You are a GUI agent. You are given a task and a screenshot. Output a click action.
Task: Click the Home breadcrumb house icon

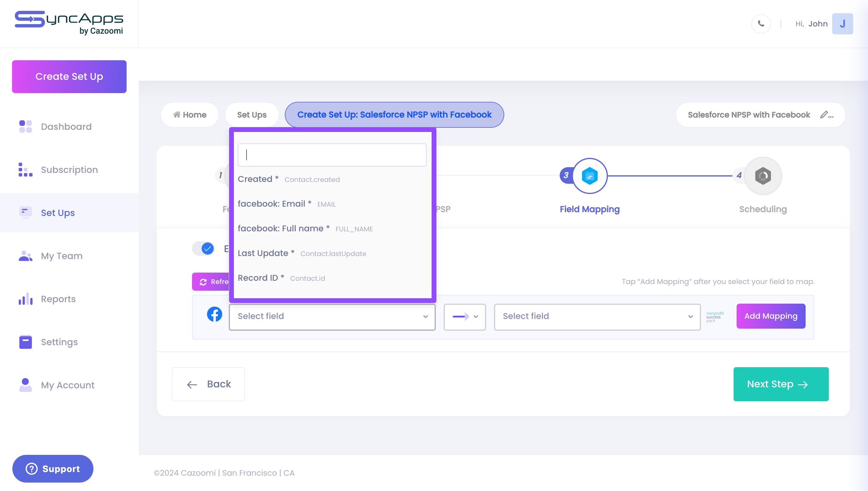click(177, 114)
